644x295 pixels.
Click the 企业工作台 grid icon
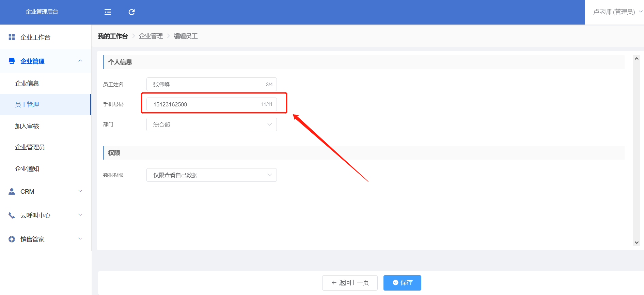[12, 37]
